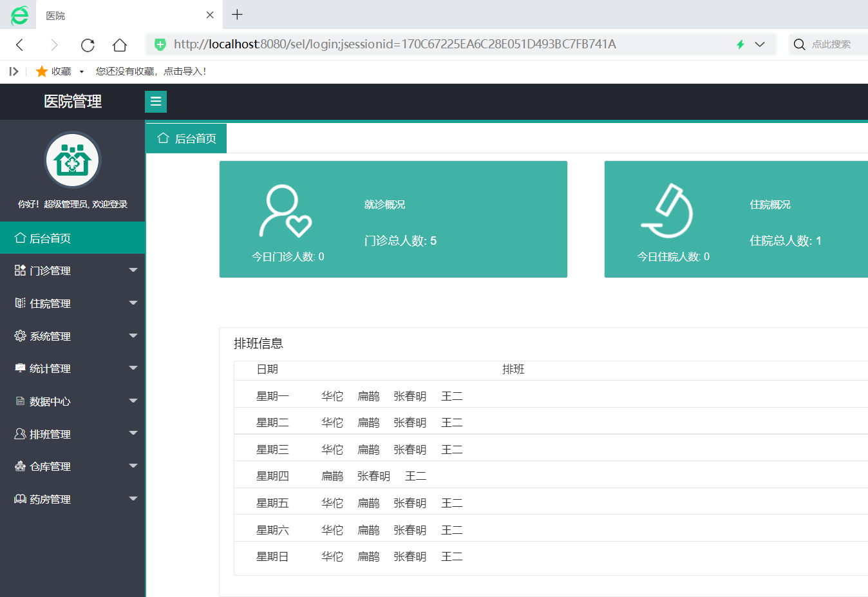This screenshot has width=868, height=597.
Task: Select the 数据中心 data center icon
Action: click(x=20, y=401)
